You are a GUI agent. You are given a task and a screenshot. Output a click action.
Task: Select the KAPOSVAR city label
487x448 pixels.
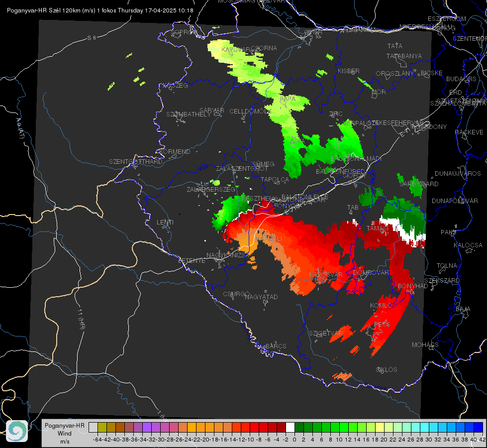326,275
